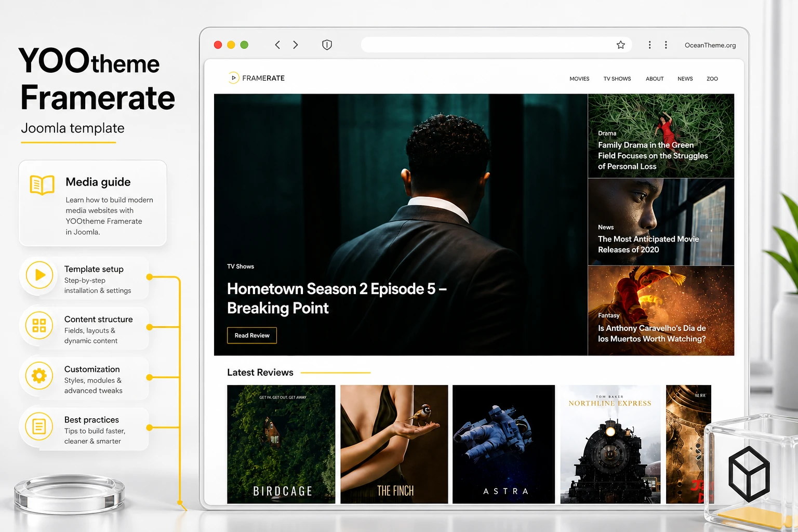Click the cube logo in the glass box
Screen dimensions: 798x532
coord(749,473)
